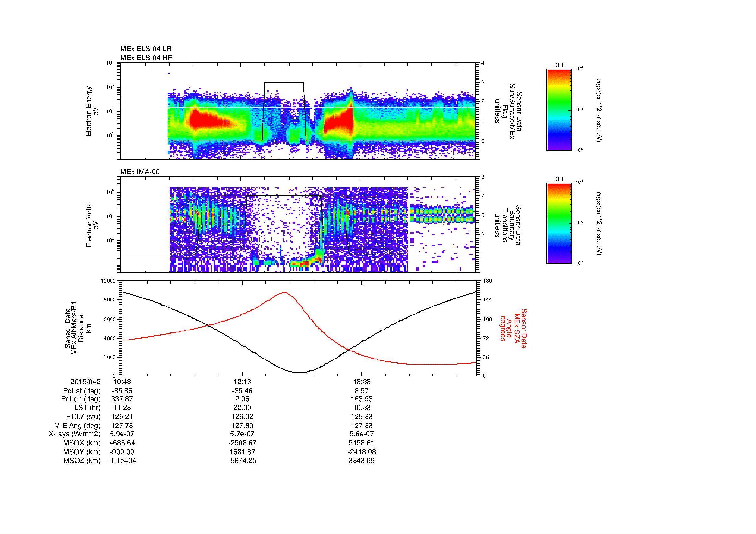
Task: Click the PdLon value '163.93'
Action: [362, 399]
